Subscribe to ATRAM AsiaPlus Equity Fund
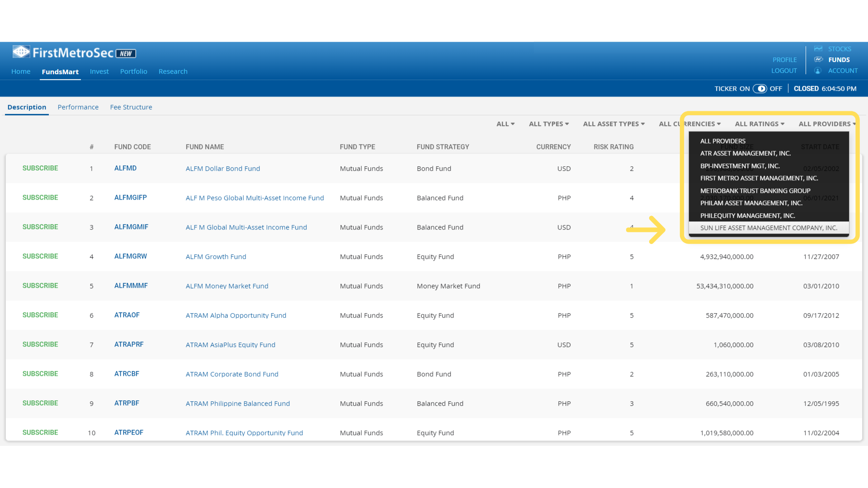 (x=40, y=344)
